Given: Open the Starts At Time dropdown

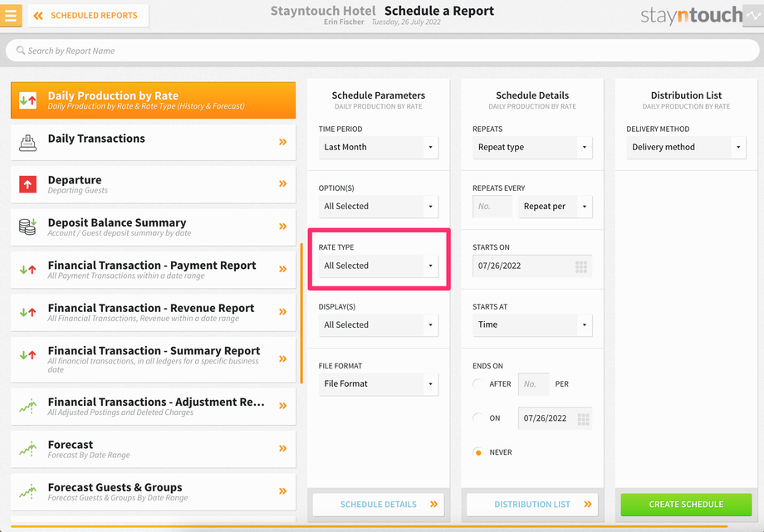Looking at the screenshot, I should point(532,325).
